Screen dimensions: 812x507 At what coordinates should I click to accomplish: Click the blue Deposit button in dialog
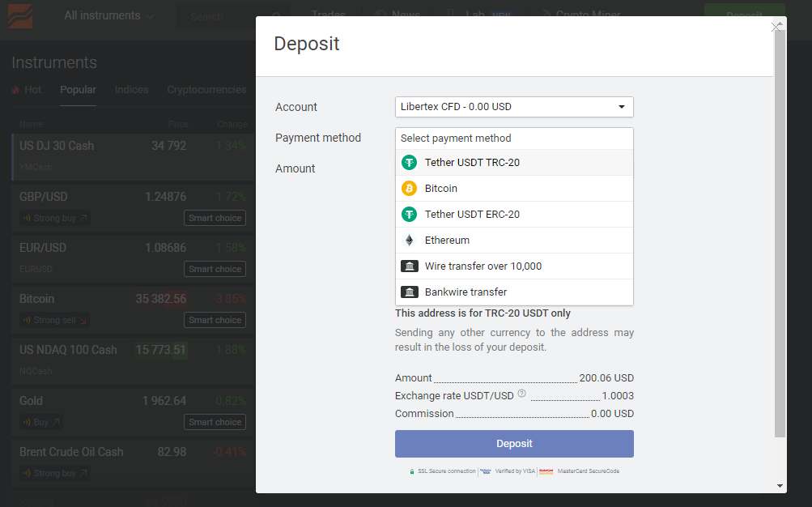pos(514,444)
